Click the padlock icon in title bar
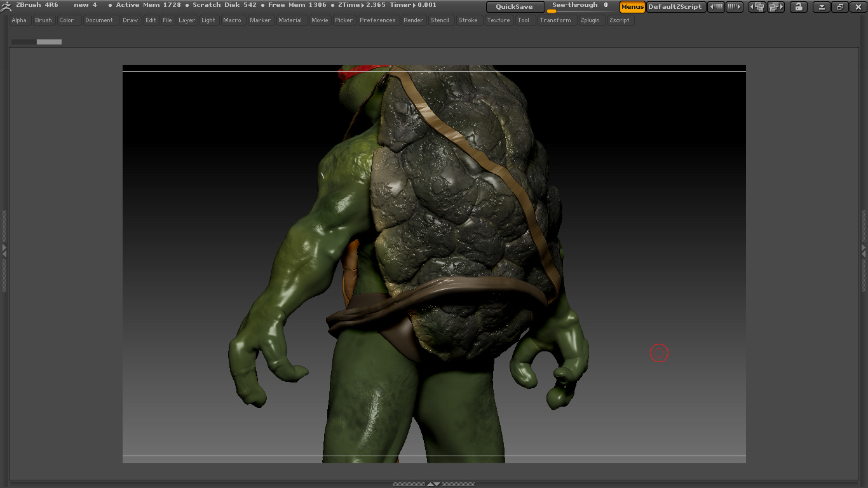Viewport: 868px width, 488px height. point(799,7)
